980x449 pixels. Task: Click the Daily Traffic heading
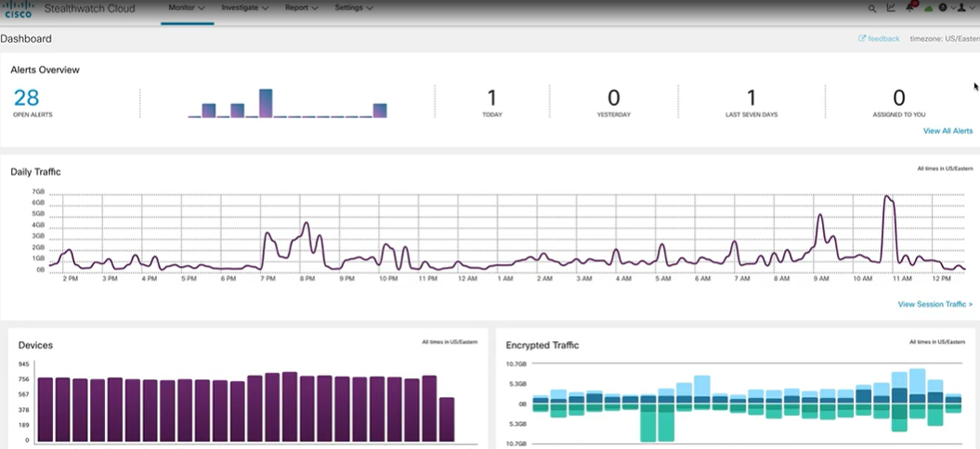[35, 172]
